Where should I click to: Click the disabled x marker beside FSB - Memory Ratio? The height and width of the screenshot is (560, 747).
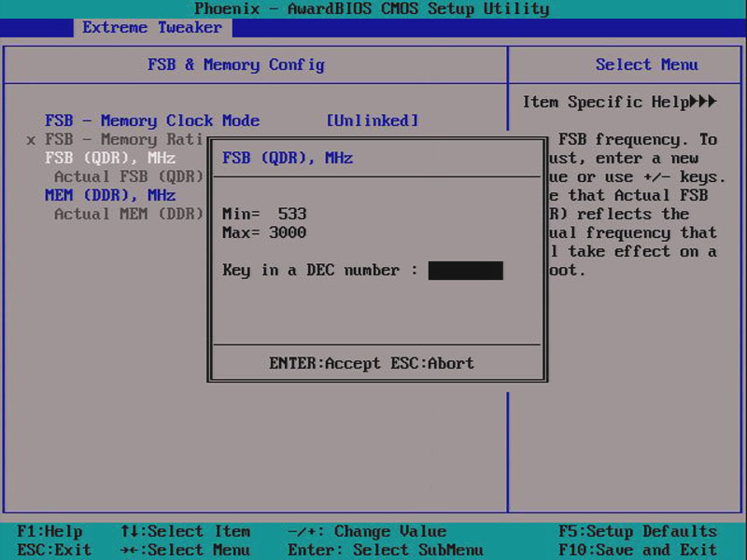click(x=31, y=140)
